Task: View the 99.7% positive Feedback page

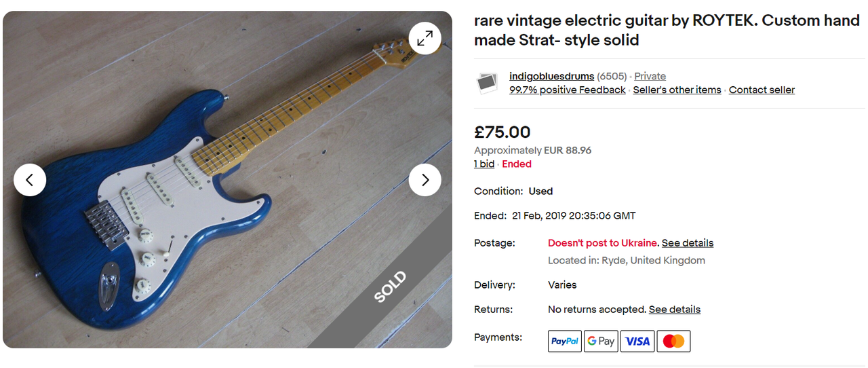Action: click(567, 90)
